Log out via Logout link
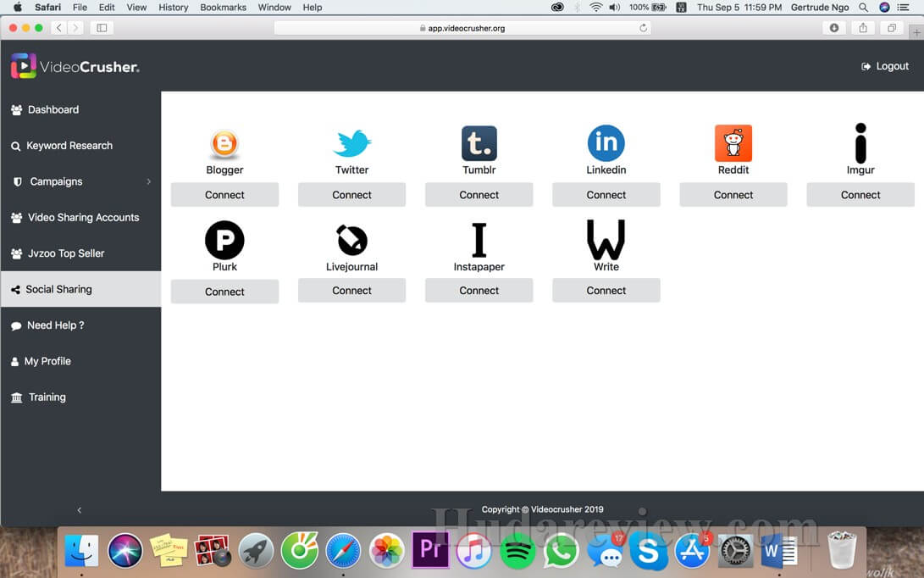Screen dimensions: 924x578 coord(885,66)
